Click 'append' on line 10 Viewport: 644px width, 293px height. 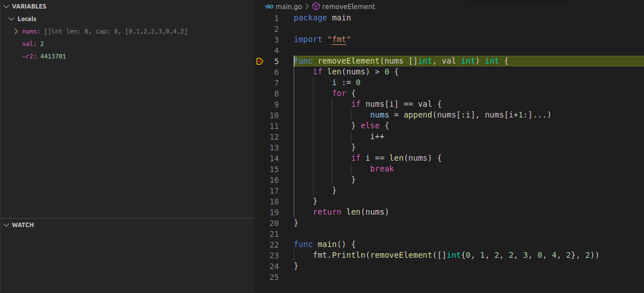tap(418, 115)
